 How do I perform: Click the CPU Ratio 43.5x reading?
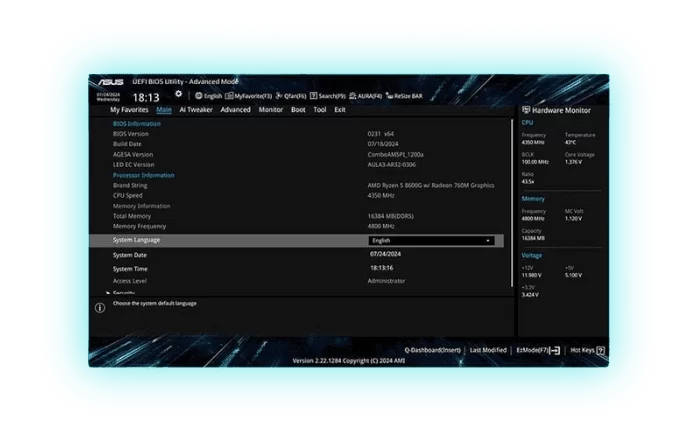click(x=528, y=181)
